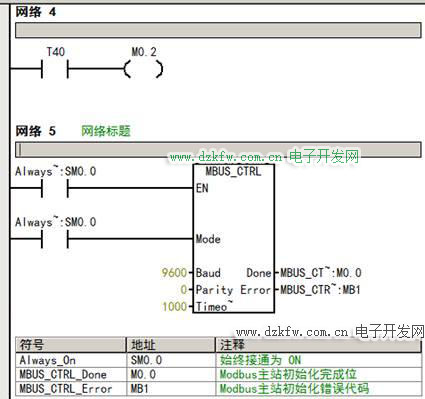Select the Always_On symbol table row
Image resolution: width=425 pixels, height=399 pixels.
point(218,360)
